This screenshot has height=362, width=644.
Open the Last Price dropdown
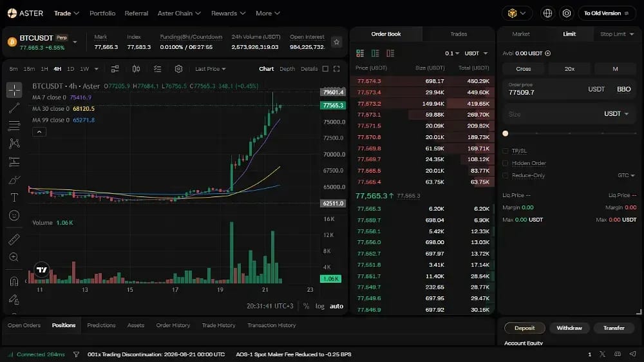(x=211, y=69)
